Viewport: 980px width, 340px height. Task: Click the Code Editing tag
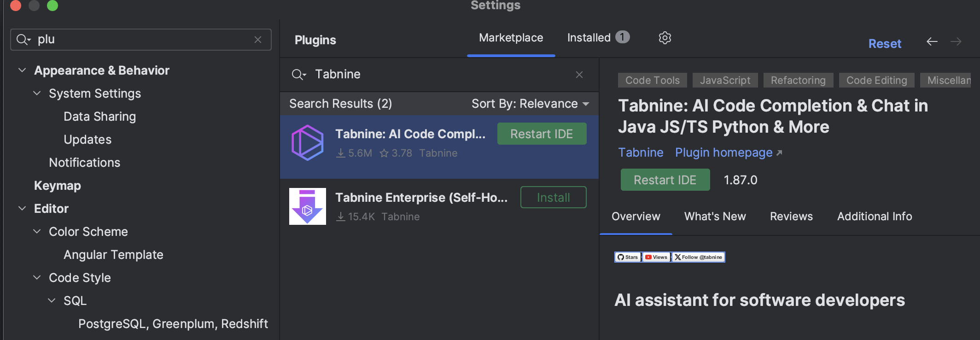(x=876, y=80)
